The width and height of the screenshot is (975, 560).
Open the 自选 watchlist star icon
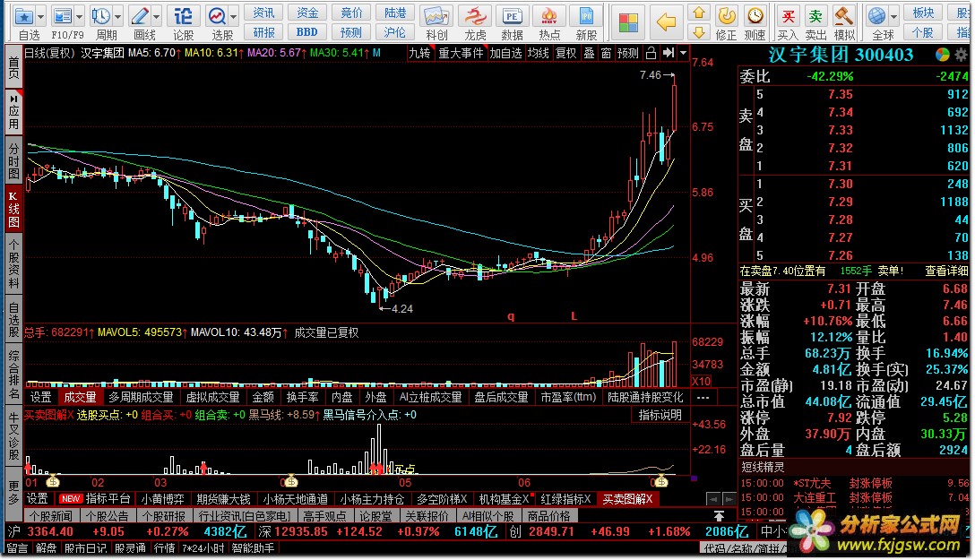point(23,15)
